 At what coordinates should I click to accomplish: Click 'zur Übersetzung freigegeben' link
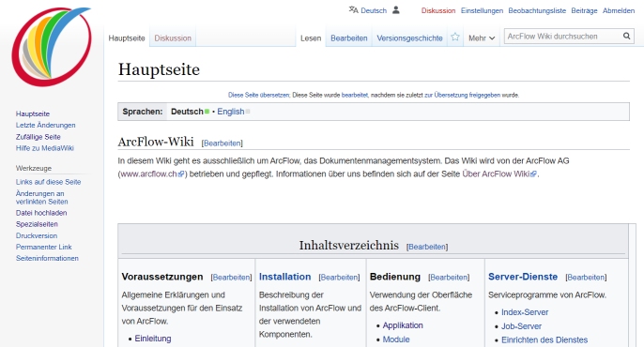point(463,95)
